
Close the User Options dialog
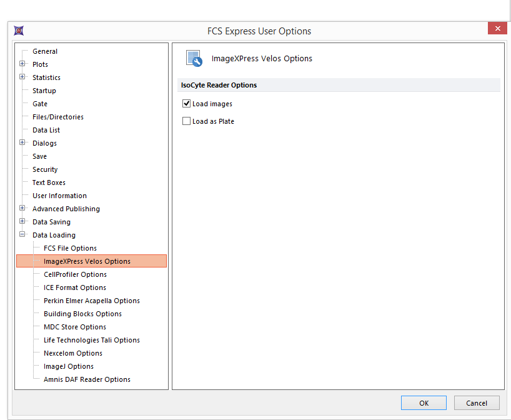pos(497,29)
